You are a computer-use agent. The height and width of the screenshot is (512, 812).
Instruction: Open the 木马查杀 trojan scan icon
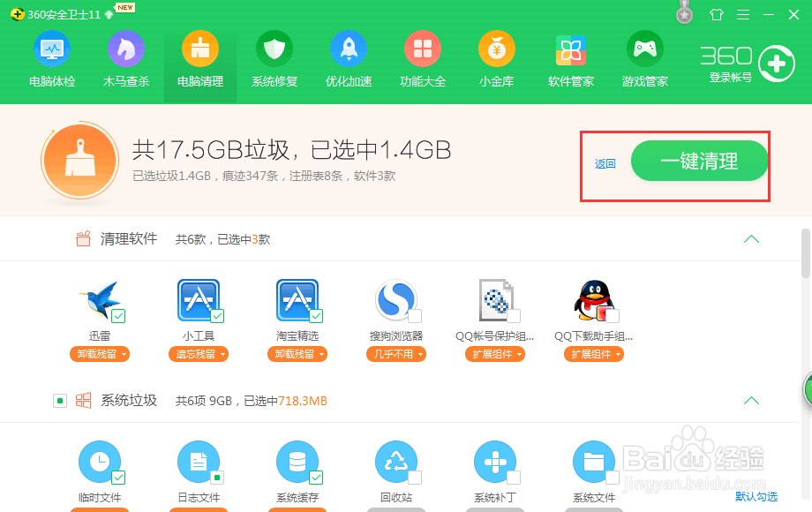(126, 49)
